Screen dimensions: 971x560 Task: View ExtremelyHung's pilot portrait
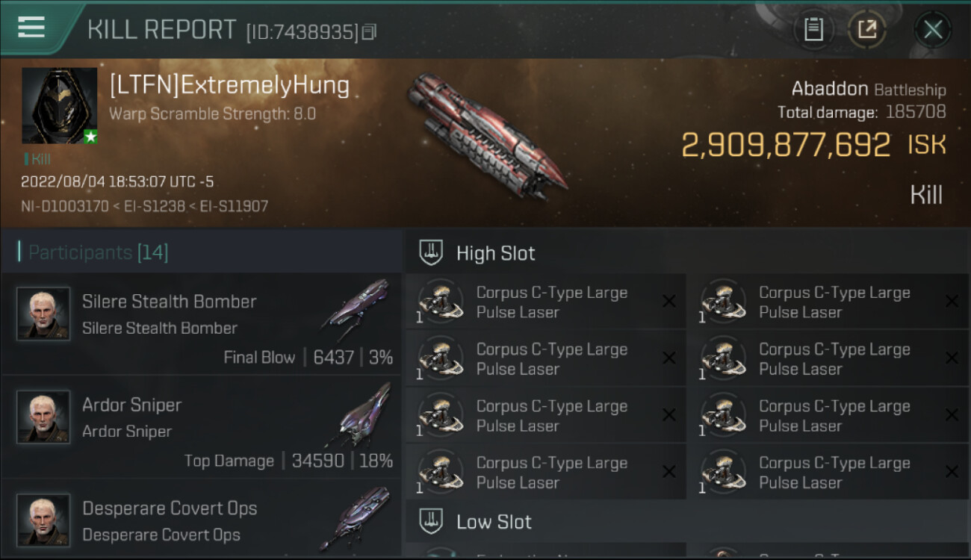click(60, 105)
